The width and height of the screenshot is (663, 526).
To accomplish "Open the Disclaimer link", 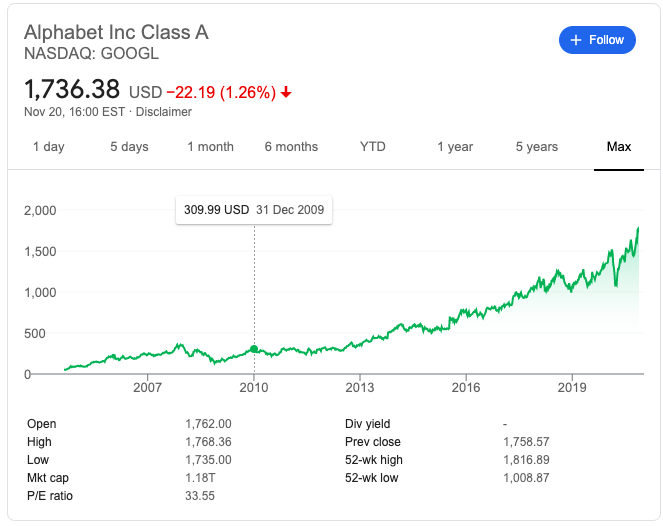I will pyautogui.click(x=164, y=111).
